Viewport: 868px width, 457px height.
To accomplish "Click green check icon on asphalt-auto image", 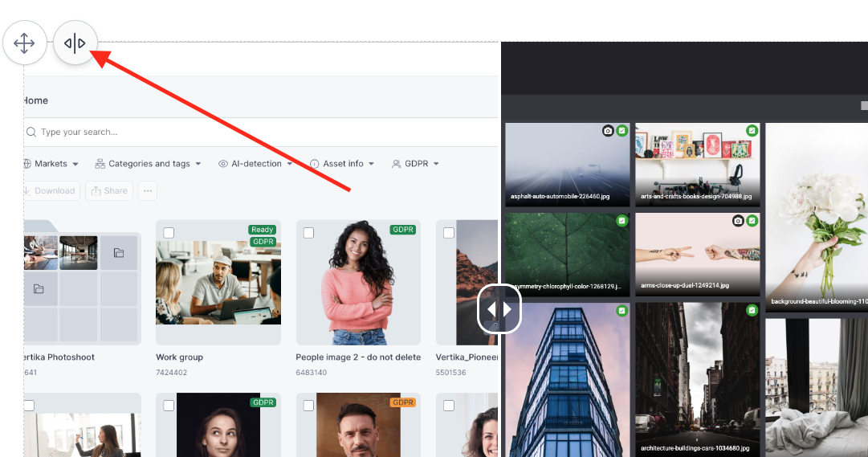I will click(x=621, y=131).
